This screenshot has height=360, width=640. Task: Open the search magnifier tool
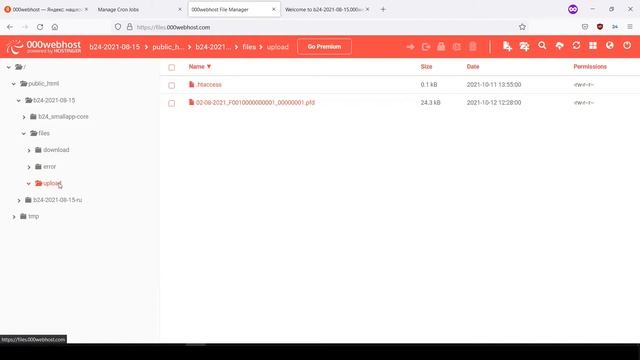click(x=542, y=46)
